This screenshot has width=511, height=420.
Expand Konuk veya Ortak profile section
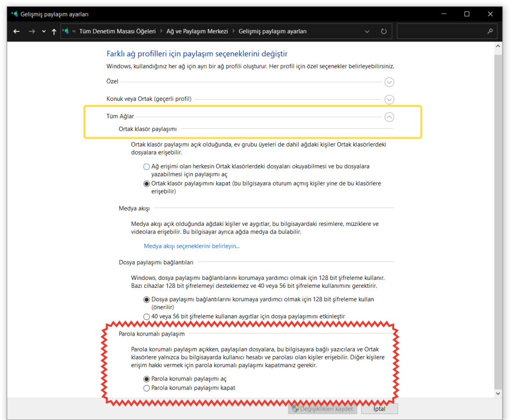(389, 99)
